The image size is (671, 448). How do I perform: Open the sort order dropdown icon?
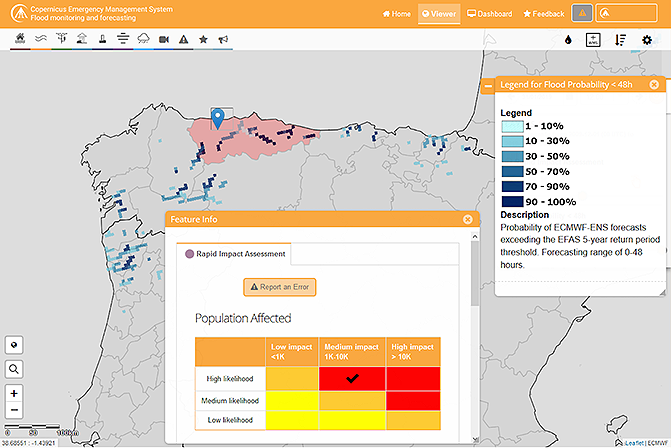621,40
